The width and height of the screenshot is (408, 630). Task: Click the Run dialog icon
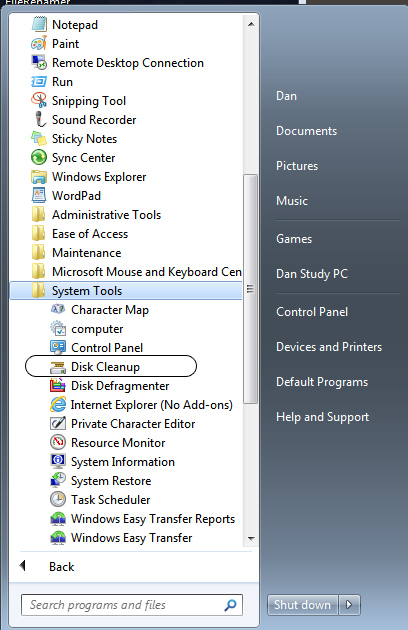tap(39, 82)
